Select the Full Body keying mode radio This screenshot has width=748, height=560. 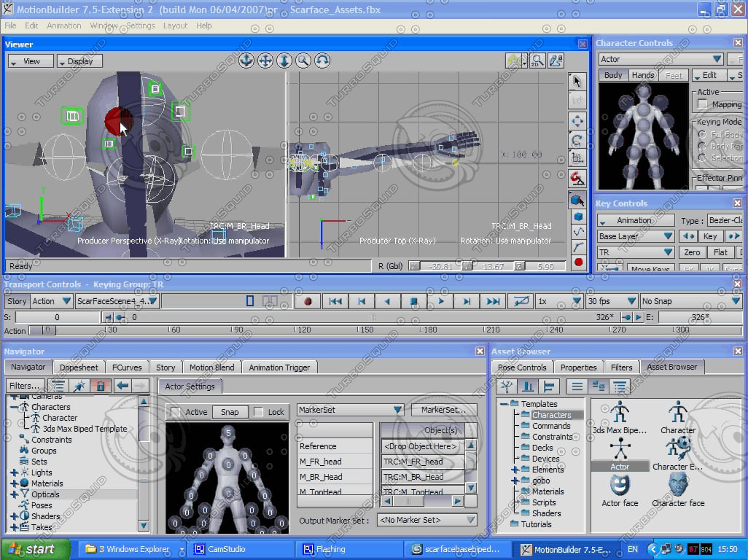(x=702, y=134)
